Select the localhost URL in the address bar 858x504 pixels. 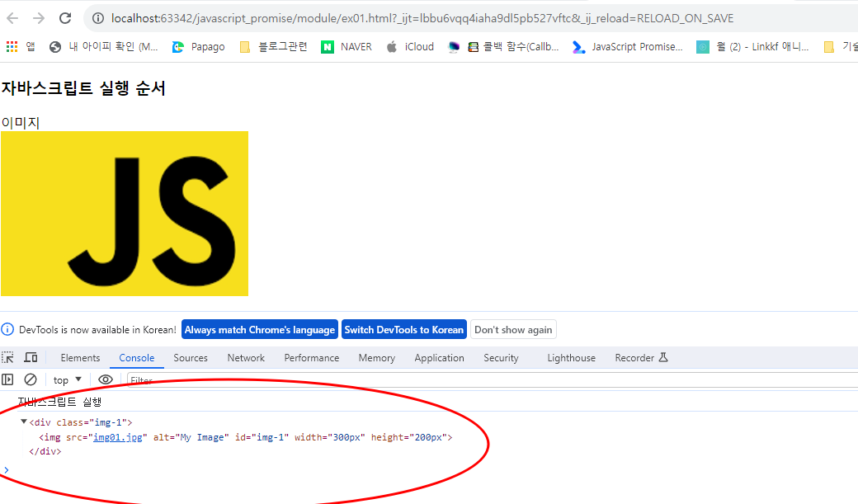click(422, 19)
